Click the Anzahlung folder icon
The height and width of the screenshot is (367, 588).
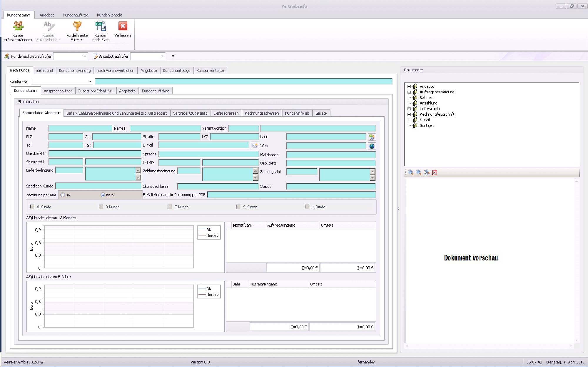point(415,103)
